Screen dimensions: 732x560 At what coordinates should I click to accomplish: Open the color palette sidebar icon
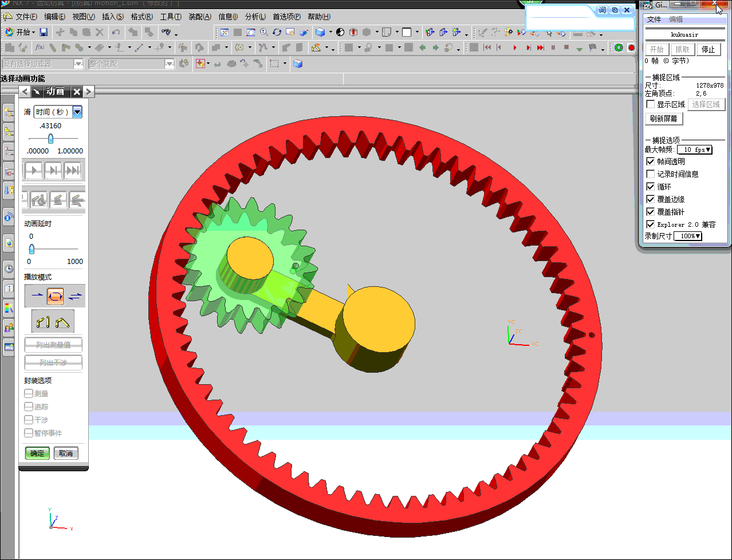point(9,308)
